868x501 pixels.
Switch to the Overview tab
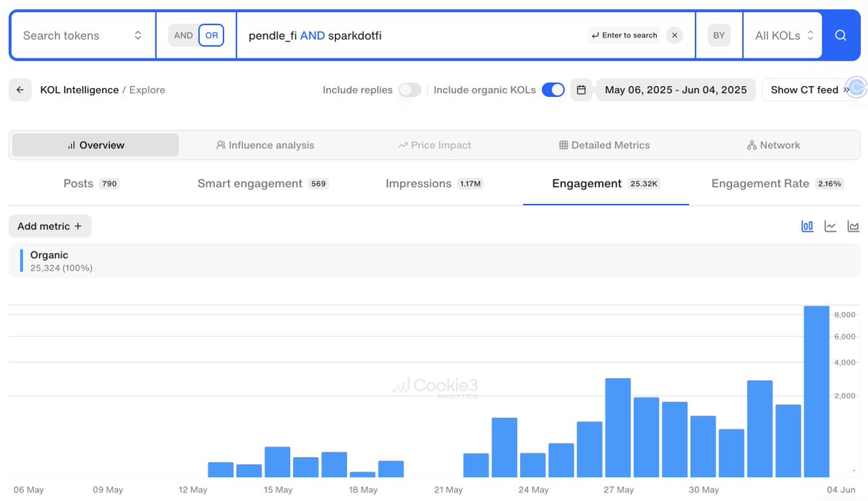pos(95,145)
